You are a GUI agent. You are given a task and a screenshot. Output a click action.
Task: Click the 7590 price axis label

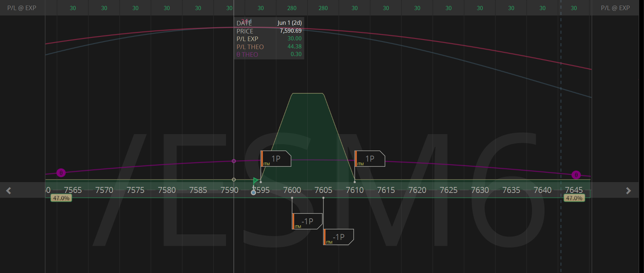[x=229, y=190]
